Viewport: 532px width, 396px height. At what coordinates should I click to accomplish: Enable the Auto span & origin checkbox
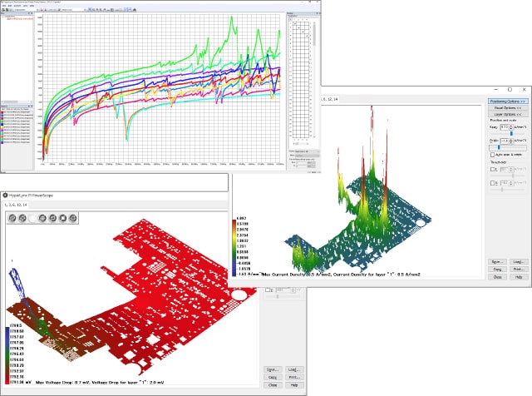point(490,154)
